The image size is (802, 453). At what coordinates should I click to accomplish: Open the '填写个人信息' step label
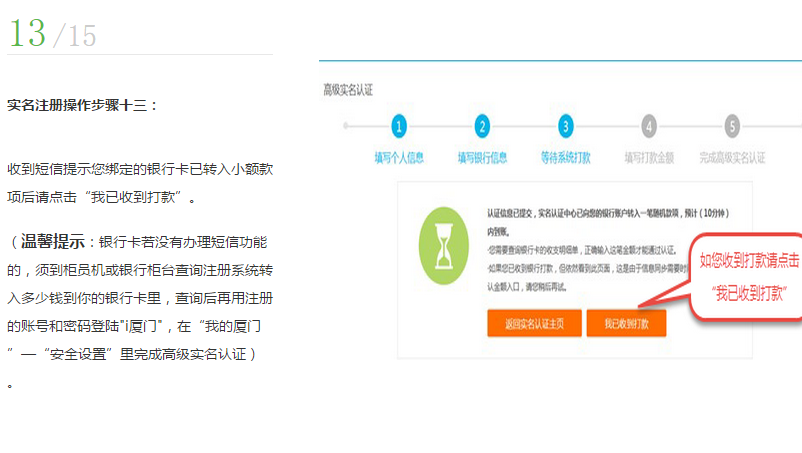coord(399,158)
